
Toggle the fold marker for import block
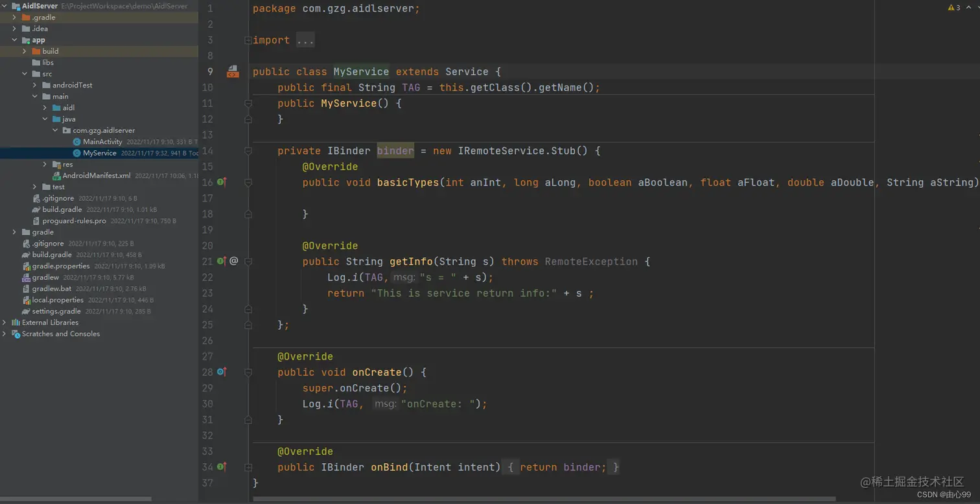click(x=248, y=40)
